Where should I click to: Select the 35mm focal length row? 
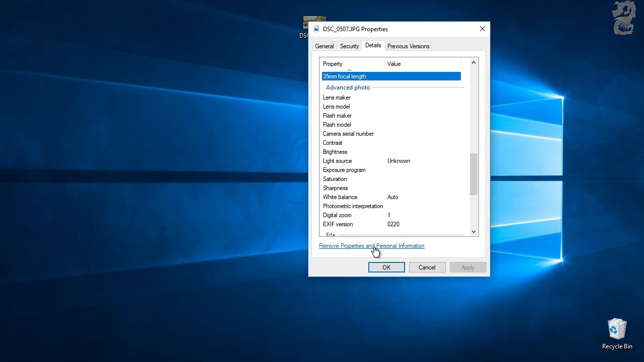pyautogui.click(x=391, y=76)
